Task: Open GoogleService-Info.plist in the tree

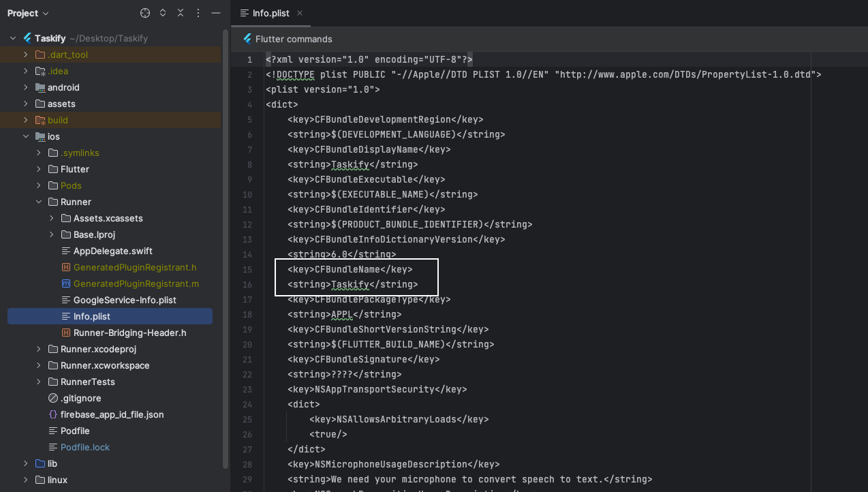Action: (125, 300)
